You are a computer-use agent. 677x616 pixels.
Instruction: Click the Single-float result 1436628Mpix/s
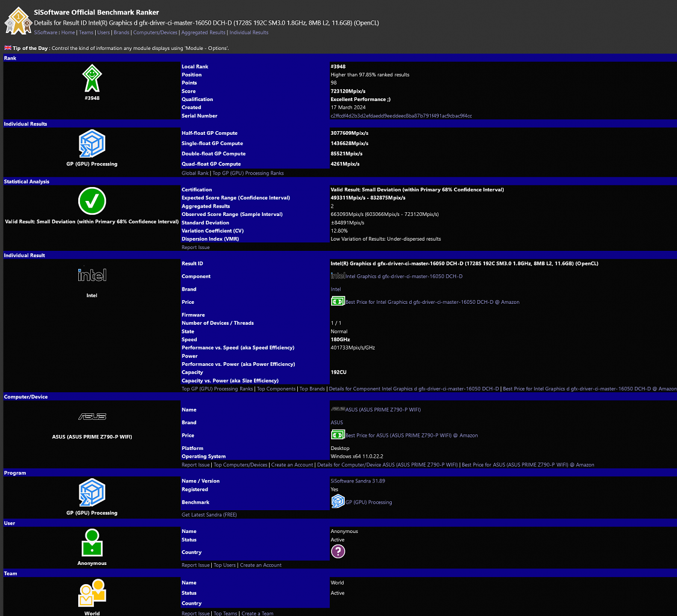(x=349, y=143)
